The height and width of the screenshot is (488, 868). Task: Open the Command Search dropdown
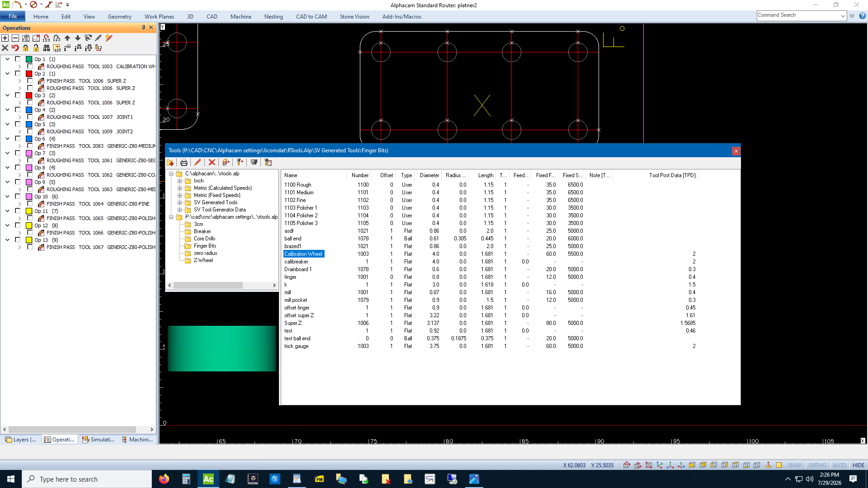843,15
